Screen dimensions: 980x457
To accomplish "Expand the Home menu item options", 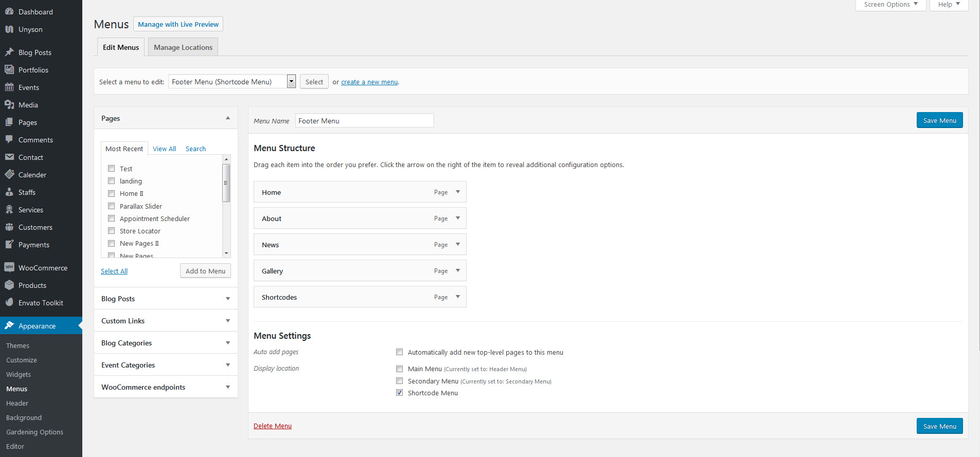I will 458,192.
